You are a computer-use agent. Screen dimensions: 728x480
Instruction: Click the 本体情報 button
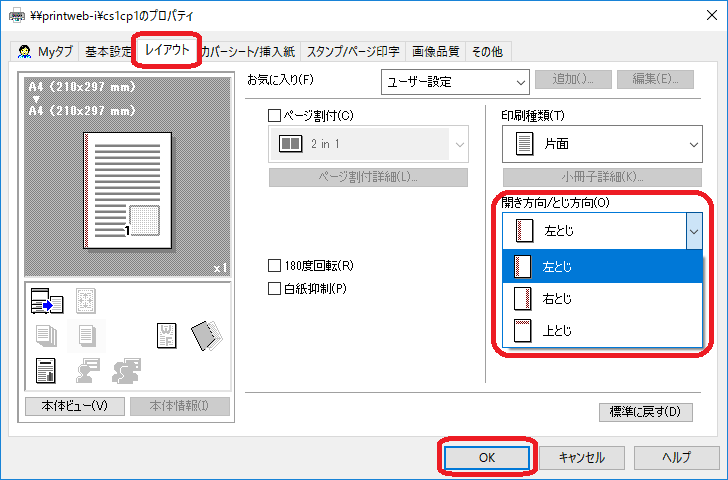coord(180,406)
